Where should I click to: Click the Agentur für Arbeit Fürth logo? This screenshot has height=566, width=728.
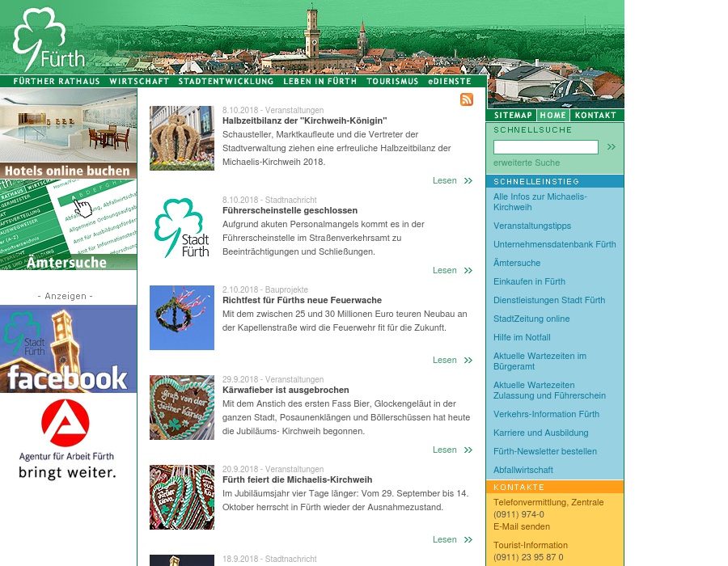tap(67, 439)
